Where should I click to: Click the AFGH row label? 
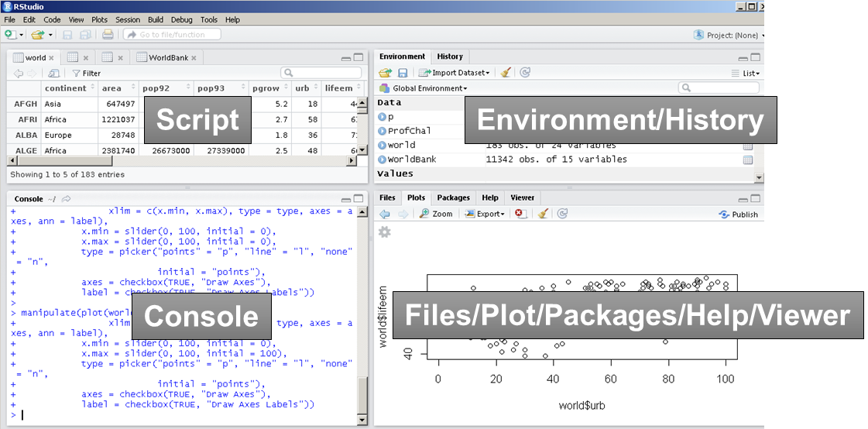pyautogui.click(x=25, y=104)
